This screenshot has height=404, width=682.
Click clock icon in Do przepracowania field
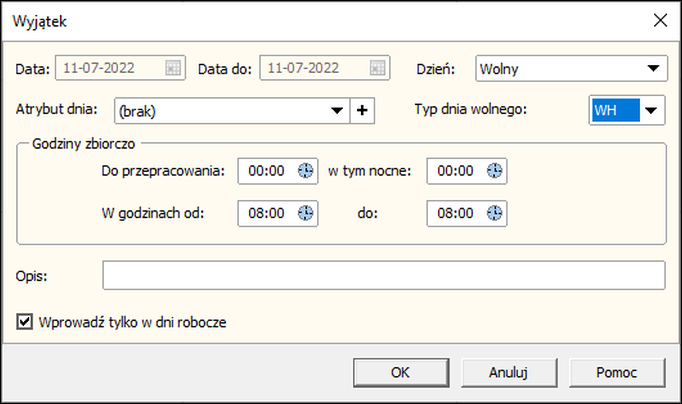coord(305,171)
